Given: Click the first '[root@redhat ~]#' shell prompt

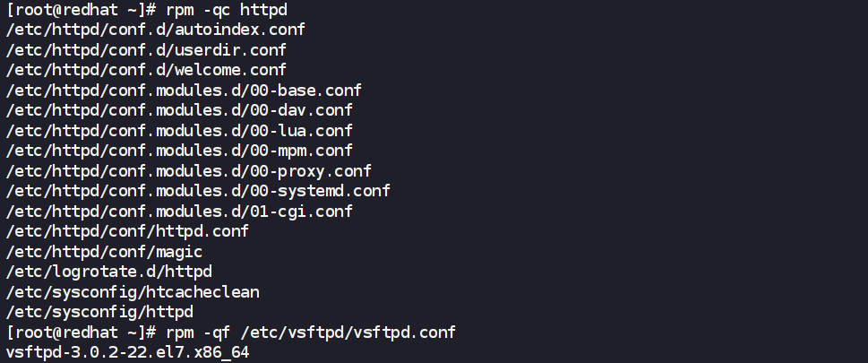Looking at the screenshot, I should [82, 9].
